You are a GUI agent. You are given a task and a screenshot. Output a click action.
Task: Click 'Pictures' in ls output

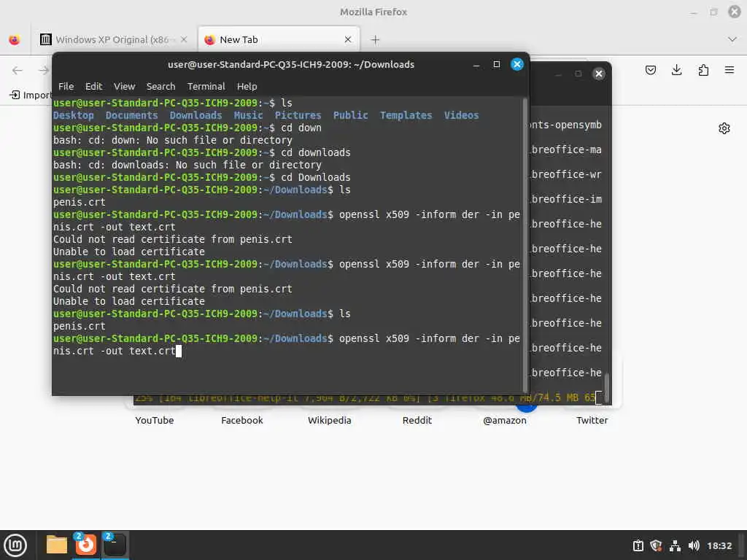(298, 115)
